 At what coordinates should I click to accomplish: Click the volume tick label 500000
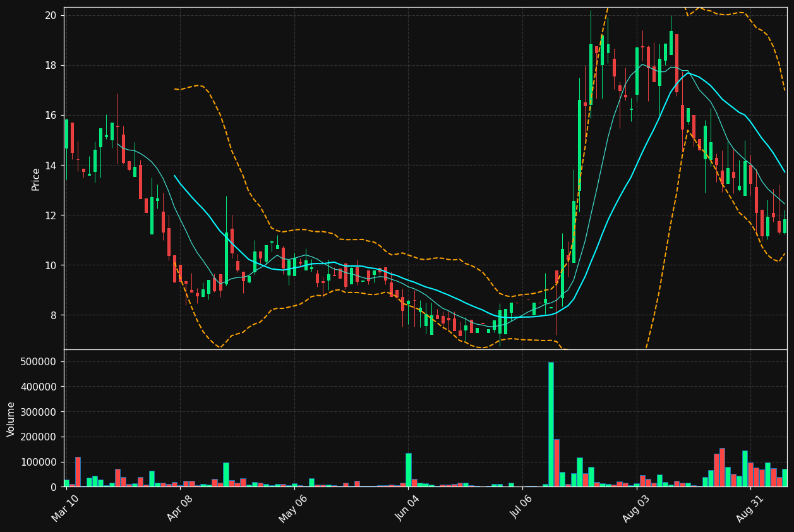tap(39, 361)
